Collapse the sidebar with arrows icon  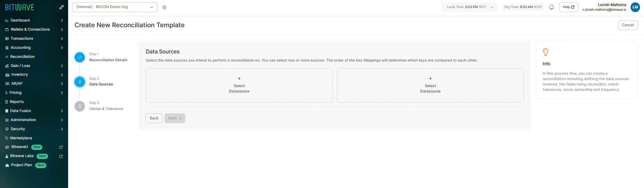pos(61,7)
